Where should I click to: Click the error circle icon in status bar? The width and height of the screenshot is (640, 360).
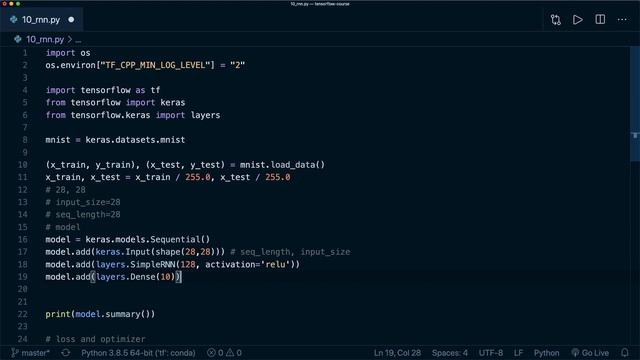(211, 353)
